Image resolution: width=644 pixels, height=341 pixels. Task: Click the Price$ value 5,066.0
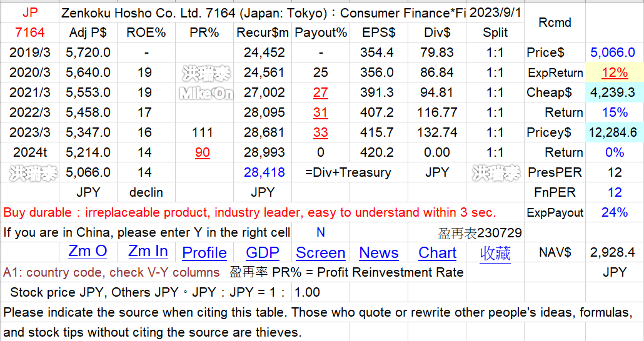point(613,52)
